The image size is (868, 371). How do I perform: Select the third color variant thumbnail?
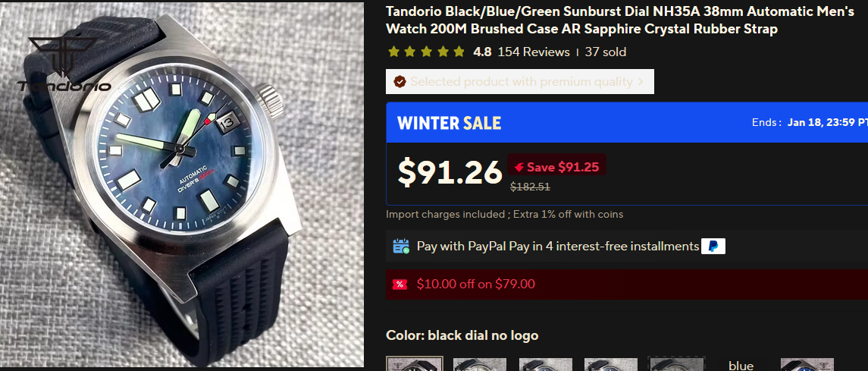click(545, 364)
